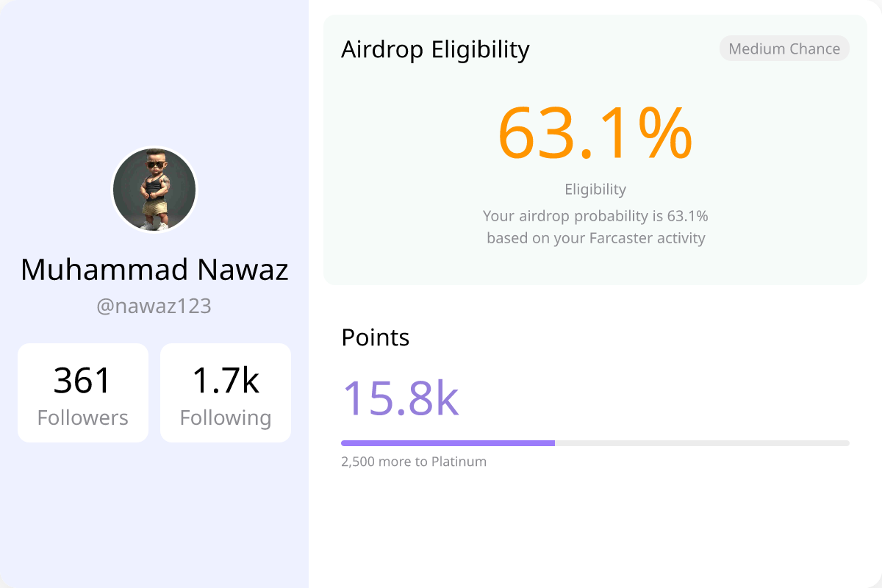The width and height of the screenshot is (882, 588).
Task: Click the Points section heading
Action: click(x=376, y=337)
